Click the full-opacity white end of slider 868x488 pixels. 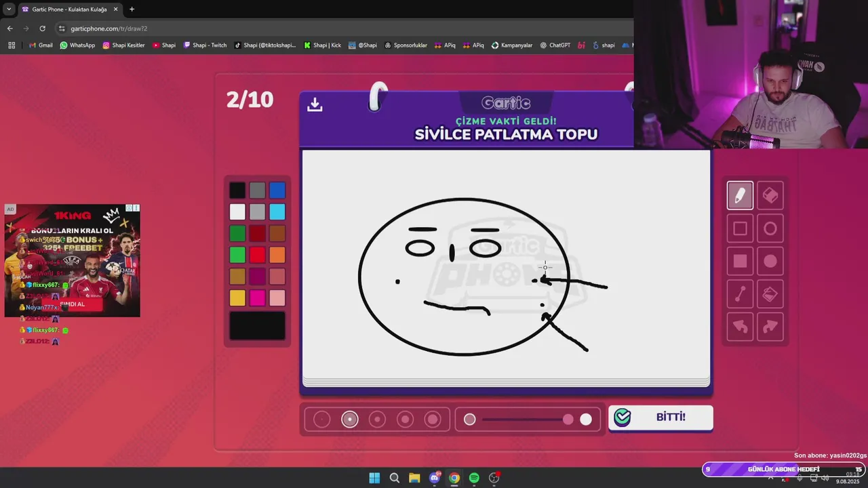(586, 420)
